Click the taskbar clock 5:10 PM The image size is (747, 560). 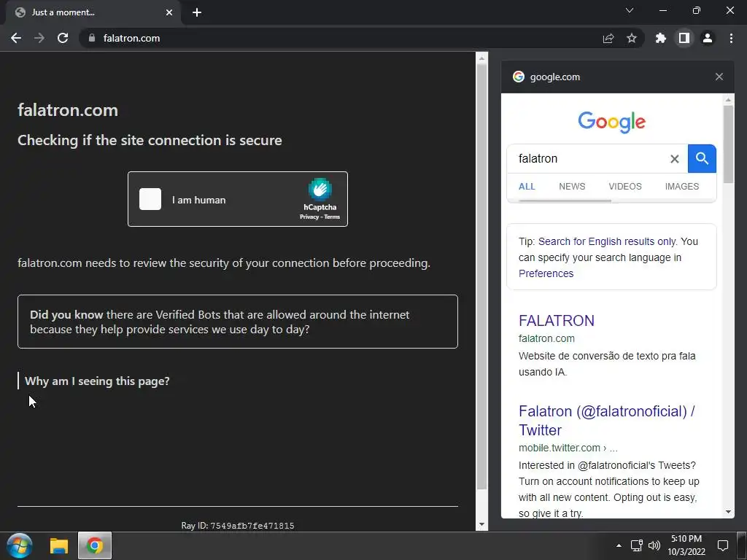[686, 539]
